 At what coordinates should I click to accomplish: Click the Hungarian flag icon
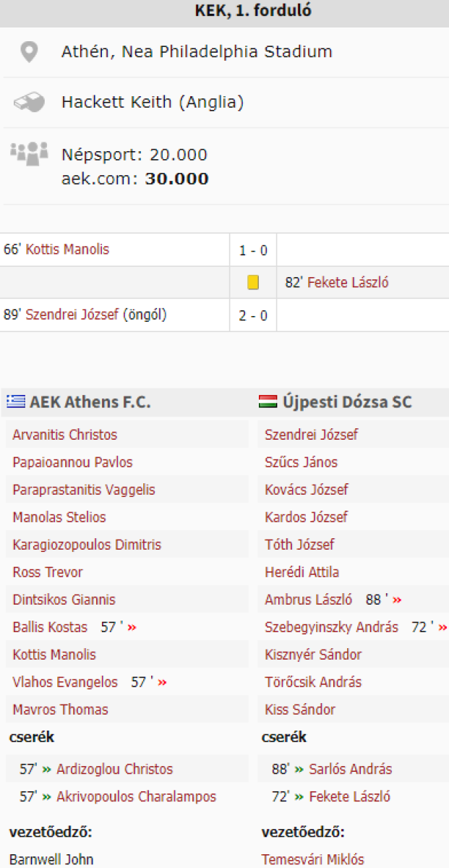tap(268, 402)
